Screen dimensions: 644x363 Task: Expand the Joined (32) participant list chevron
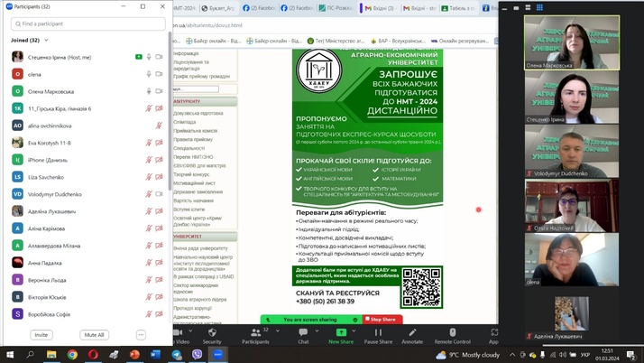(46, 41)
